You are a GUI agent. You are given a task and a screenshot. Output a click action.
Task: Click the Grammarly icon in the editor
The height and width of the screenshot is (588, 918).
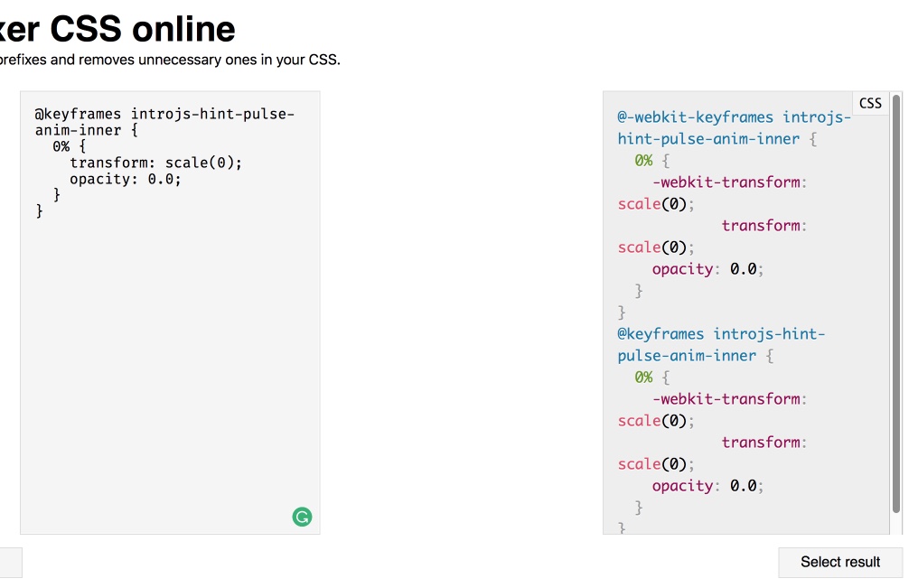coord(302,516)
